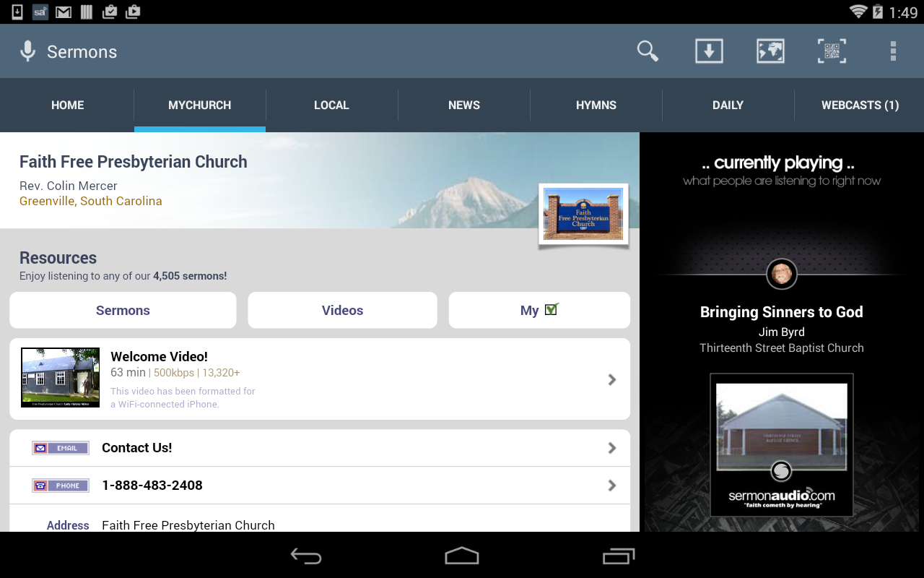Launch the QR code scanner icon
The image size is (924, 578).
[832, 51]
